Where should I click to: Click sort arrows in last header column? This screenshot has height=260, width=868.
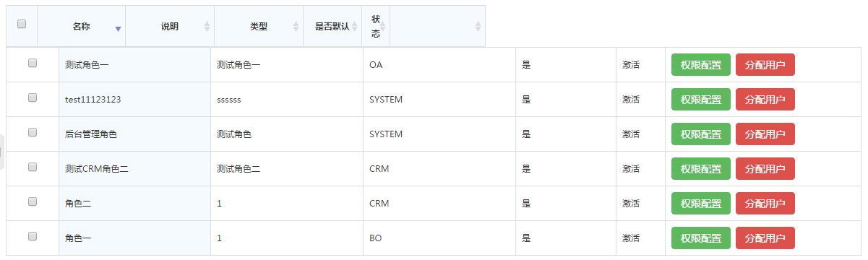[478, 26]
